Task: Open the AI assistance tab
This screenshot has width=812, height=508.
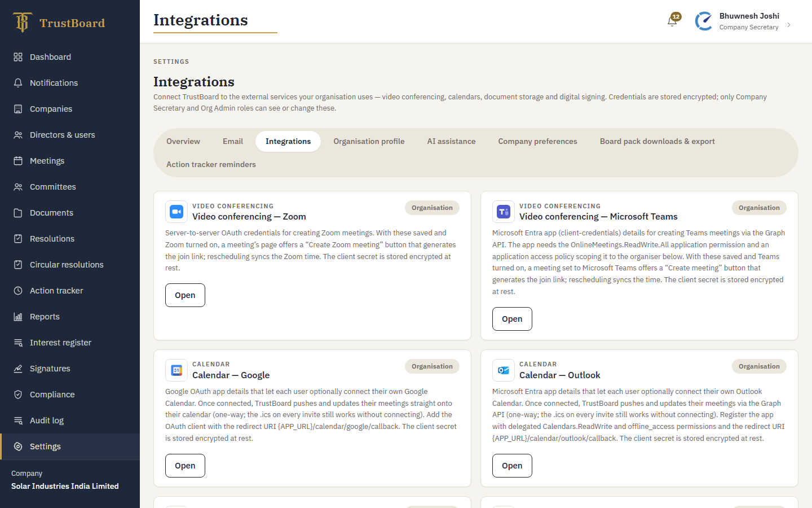Action: pyautogui.click(x=451, y=141)
